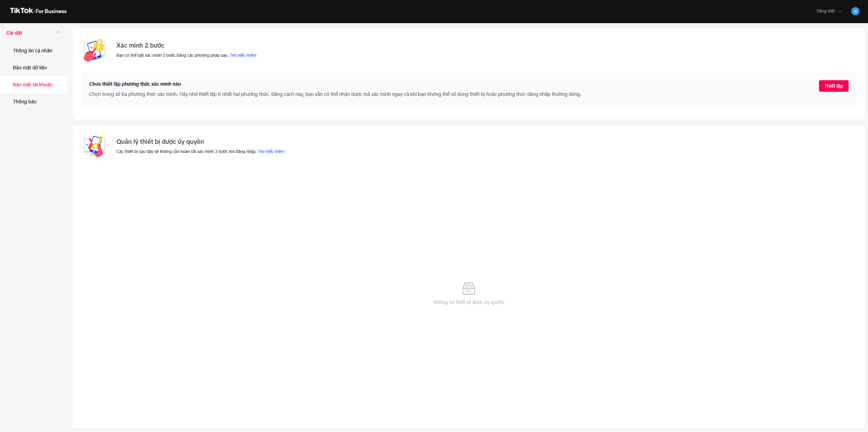Click the Quản lý thiết bị được ủy quyền heading
Screen dimensions: 868x432
coord(160,142)
